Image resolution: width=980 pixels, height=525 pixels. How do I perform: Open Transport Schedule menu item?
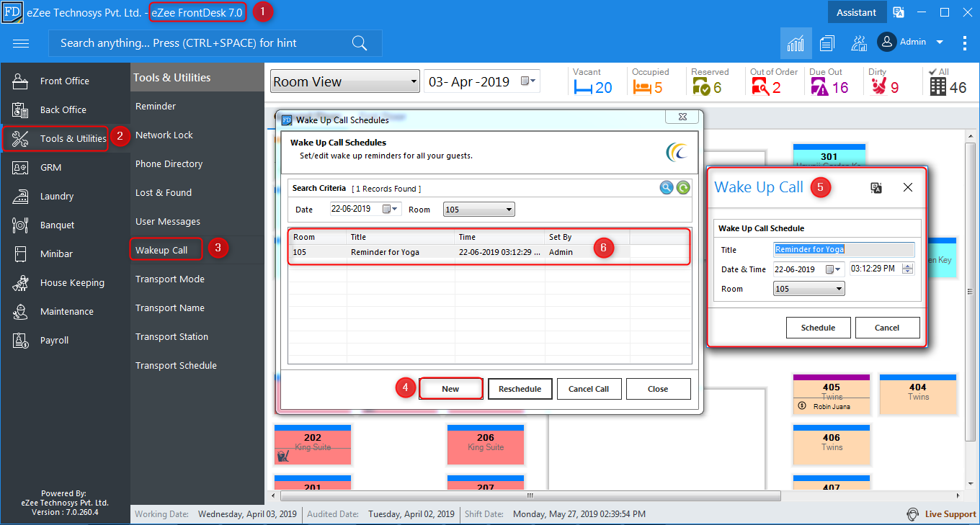[176, 365]
